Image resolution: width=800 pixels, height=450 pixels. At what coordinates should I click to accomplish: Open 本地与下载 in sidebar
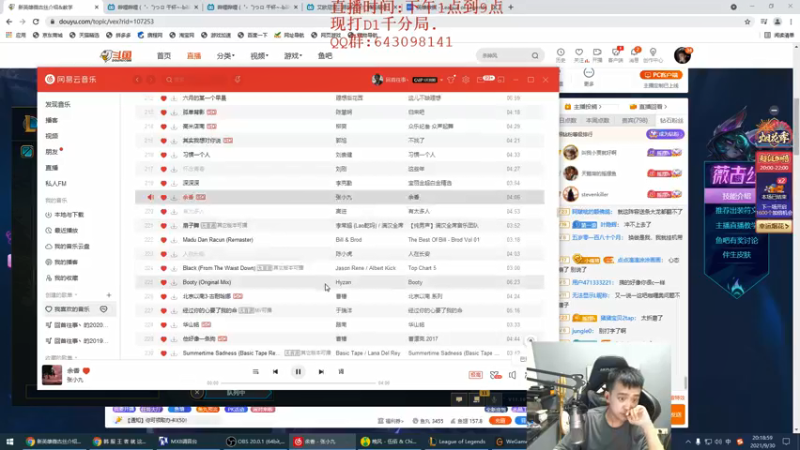point(65,215)
